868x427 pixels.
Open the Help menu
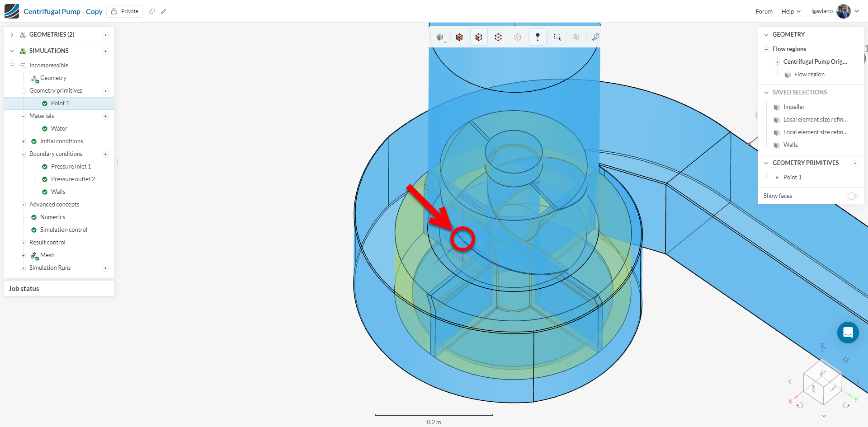791,11
